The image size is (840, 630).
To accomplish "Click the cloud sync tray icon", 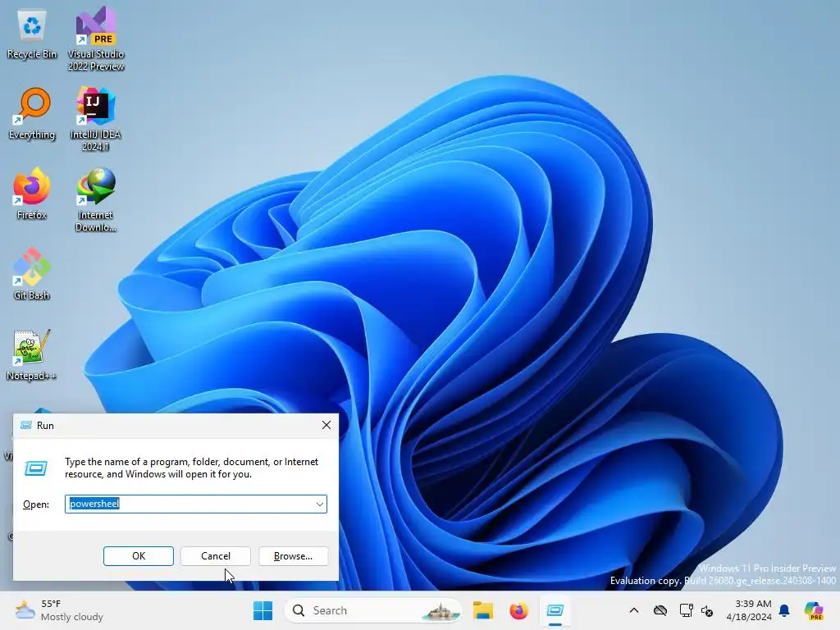I will tap(660, 610).
